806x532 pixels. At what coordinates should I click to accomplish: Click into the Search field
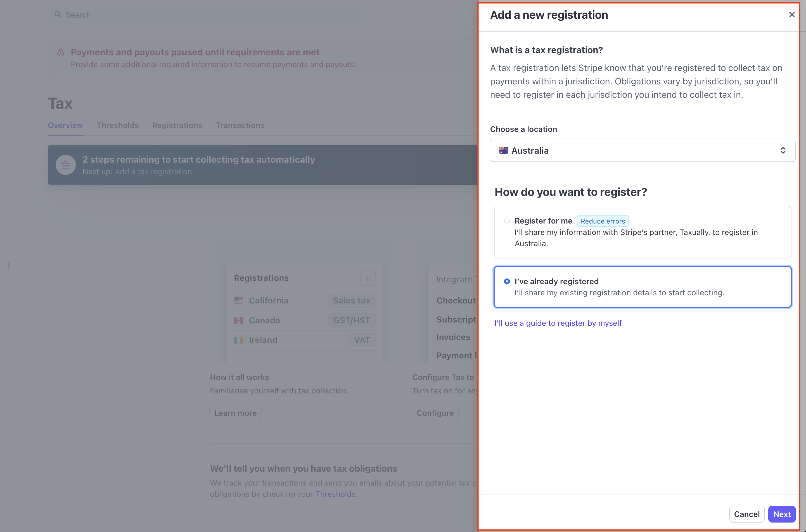(204, 15)
